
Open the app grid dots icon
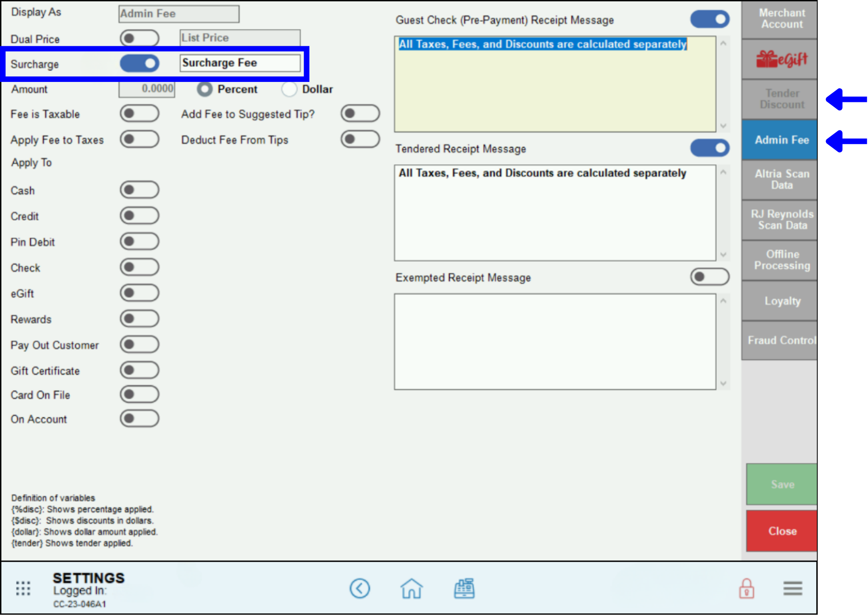[23, 588]
